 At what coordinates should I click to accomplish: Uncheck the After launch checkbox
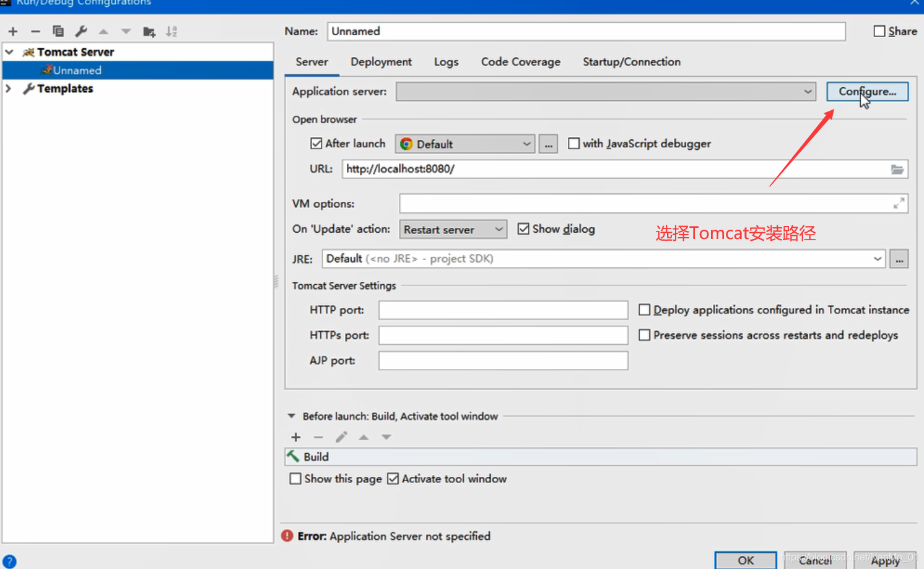(316, 144)
